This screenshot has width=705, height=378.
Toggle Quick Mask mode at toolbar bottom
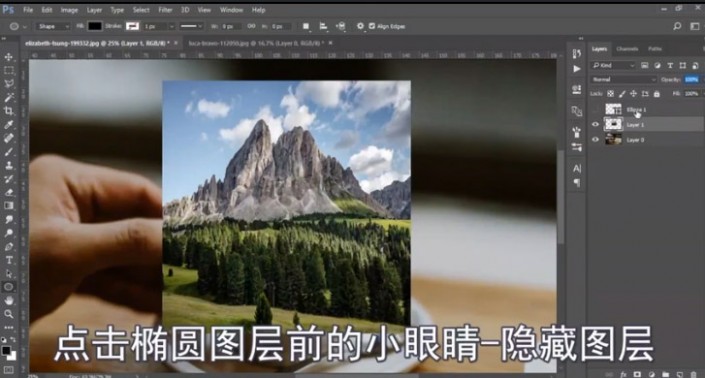[9, 370]
